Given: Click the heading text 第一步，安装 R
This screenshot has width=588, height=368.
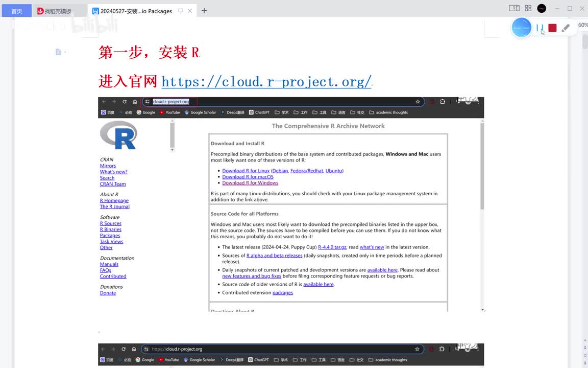Looking at the screenshot, I should (149, 52).
